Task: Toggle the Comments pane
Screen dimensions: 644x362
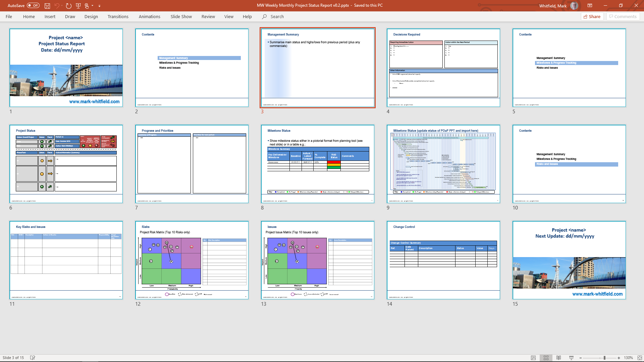Action: point(623,16)
